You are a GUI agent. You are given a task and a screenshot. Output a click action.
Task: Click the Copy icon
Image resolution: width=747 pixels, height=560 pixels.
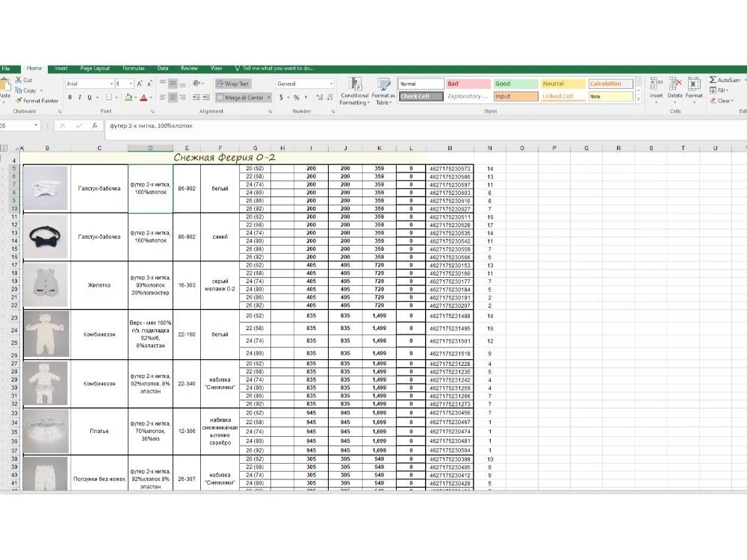point(19,90)
